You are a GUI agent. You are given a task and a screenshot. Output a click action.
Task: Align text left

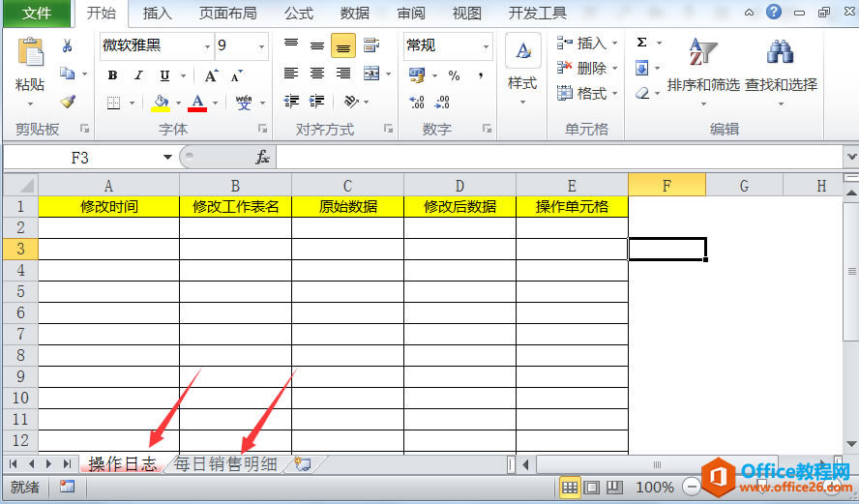(x=291, y=74)
